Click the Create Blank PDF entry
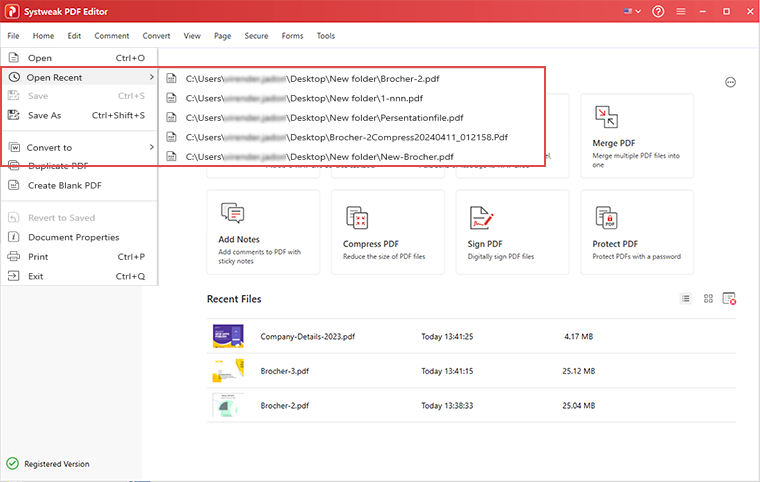The image size is (760, 482). click(79, 185)
